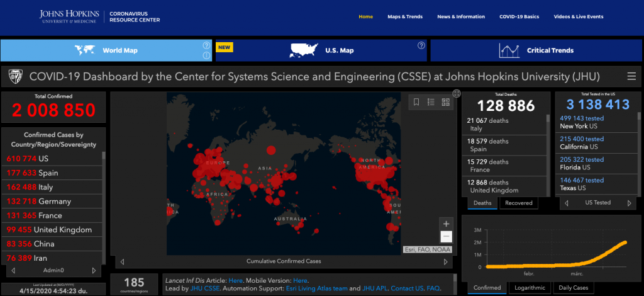Zoom in on the map
644x296 pixels.
tap(447, 224)
